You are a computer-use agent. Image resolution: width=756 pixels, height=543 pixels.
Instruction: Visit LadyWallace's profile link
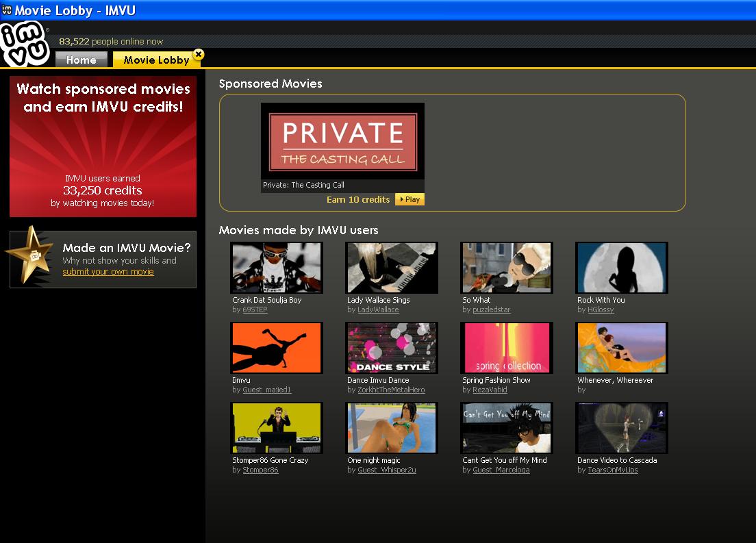click(x=378, y=310)
